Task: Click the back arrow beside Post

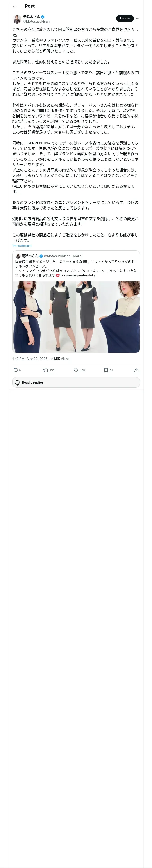Action: (x=14, y=6)
